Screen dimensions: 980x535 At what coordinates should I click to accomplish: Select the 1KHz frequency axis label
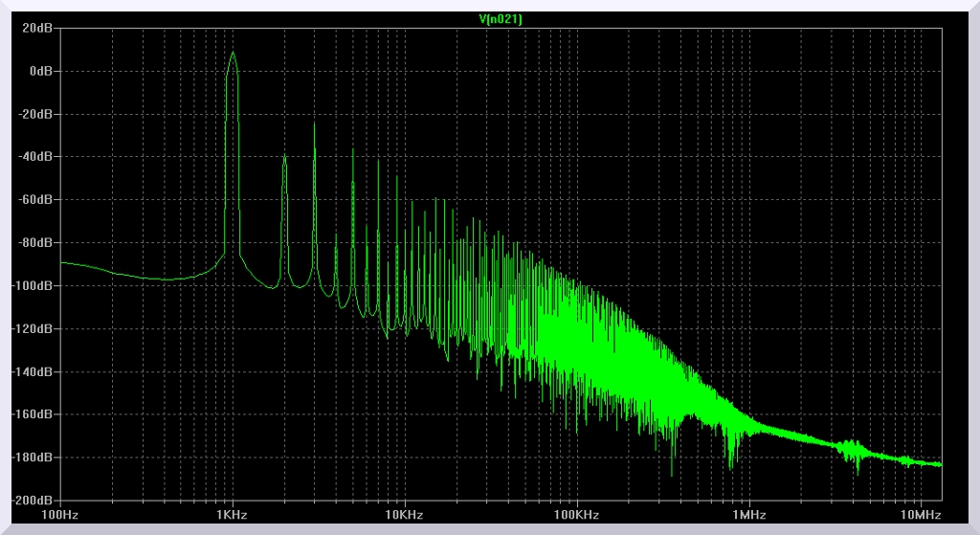pyautogui.click(x=232, y=515)
